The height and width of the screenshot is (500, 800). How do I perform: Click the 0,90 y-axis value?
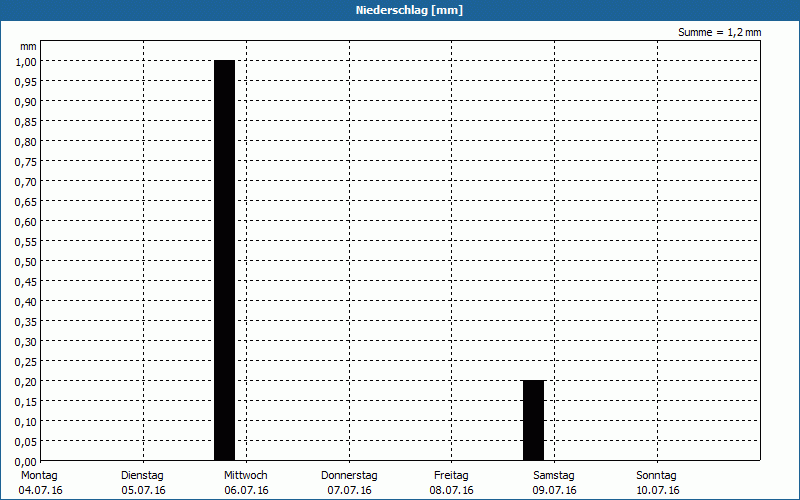(x=26, y=102)
